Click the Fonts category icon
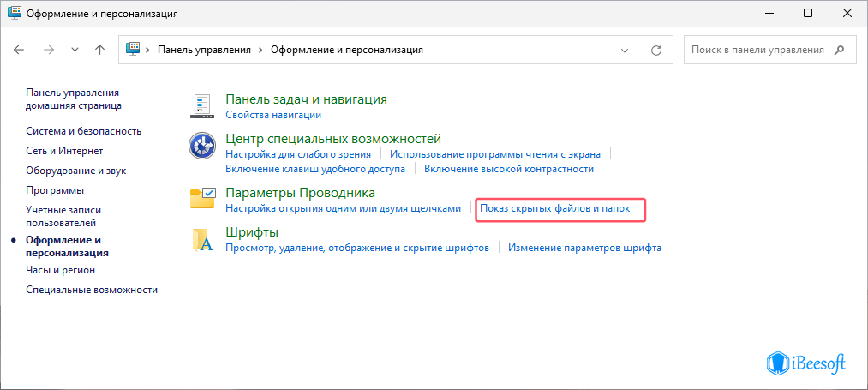This screenshot has width=868, height=390. [x=202, y=240]
